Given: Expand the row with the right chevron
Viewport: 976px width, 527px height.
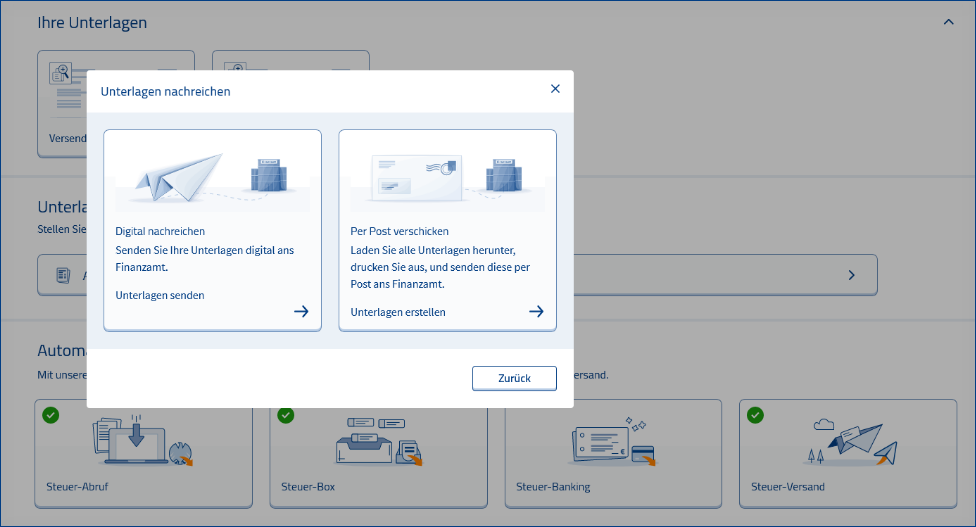Looking at the screenshot, I should tap(851, 275).
